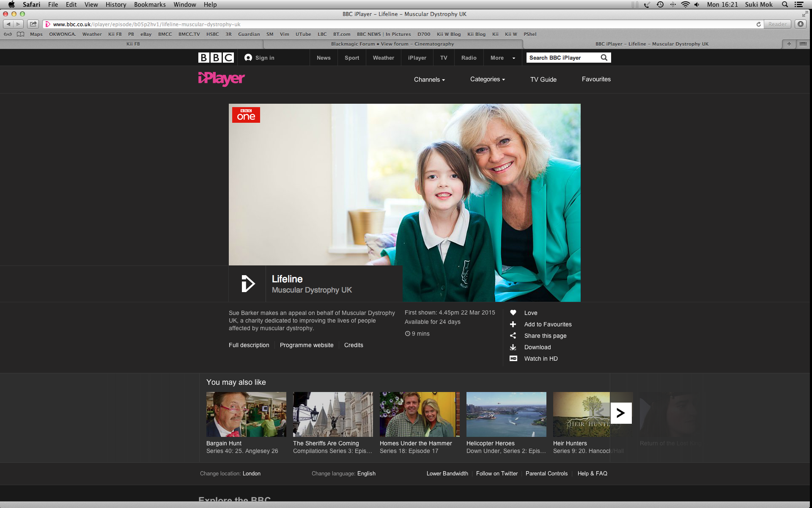The width and height of the screenshot is (812, 508).
Task: Click the Share this page icon
Action: pos(513,336)
